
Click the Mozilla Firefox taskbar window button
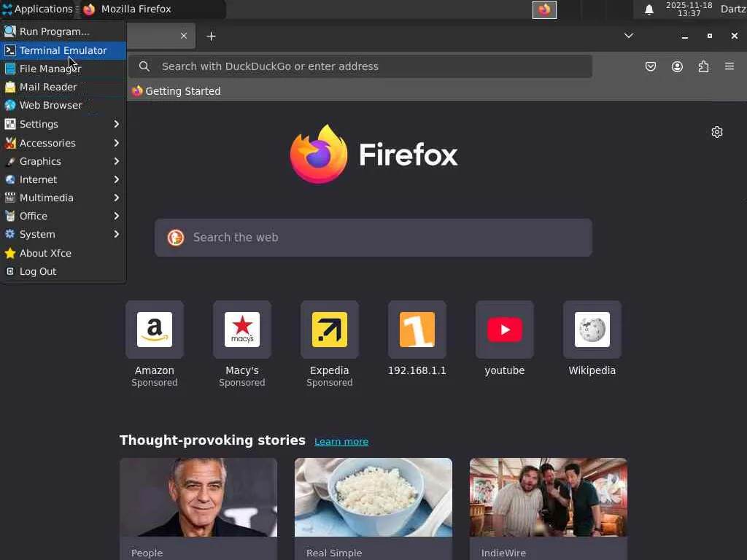[x=152, y=9]
